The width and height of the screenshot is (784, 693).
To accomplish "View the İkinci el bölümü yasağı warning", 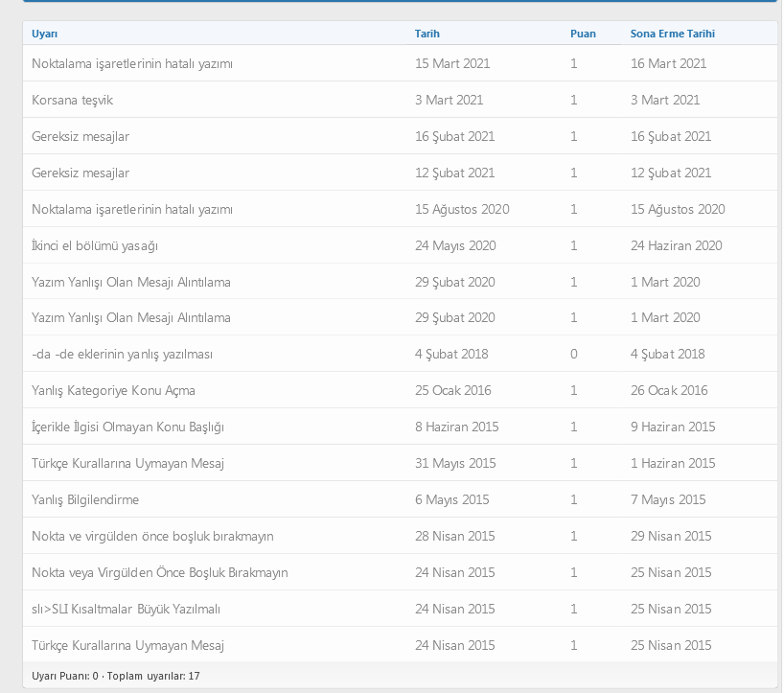I will 95,245.
